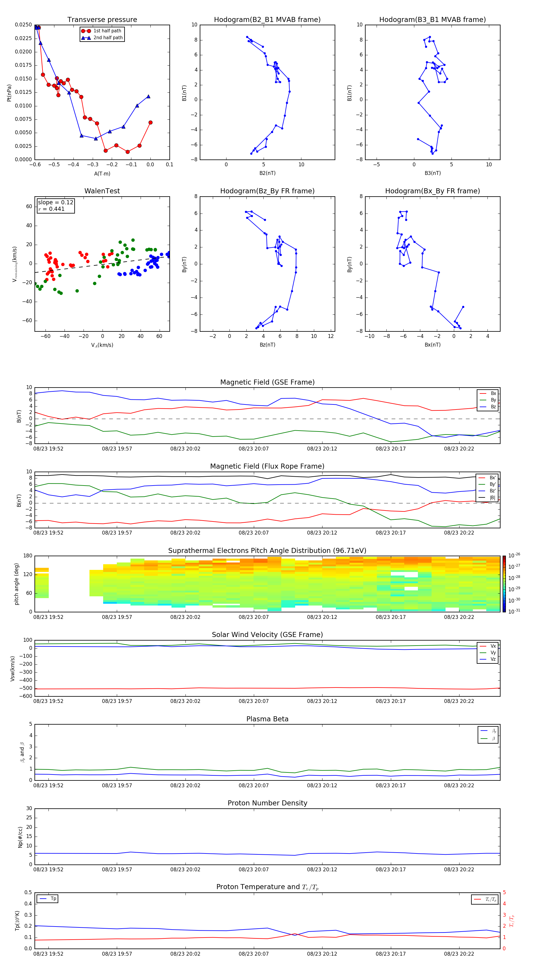Click the 'Transverse pressure' plot title
Screen dimensions: 535x980
pos(102,20)
